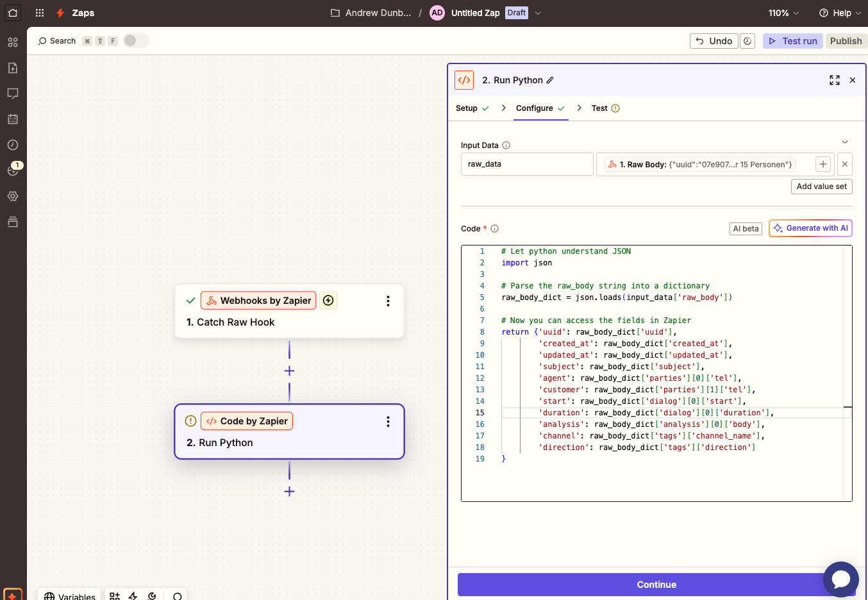Click the Continue button
Screen dimensions: 868x600
pyautogui.click(x=656, y=585)
